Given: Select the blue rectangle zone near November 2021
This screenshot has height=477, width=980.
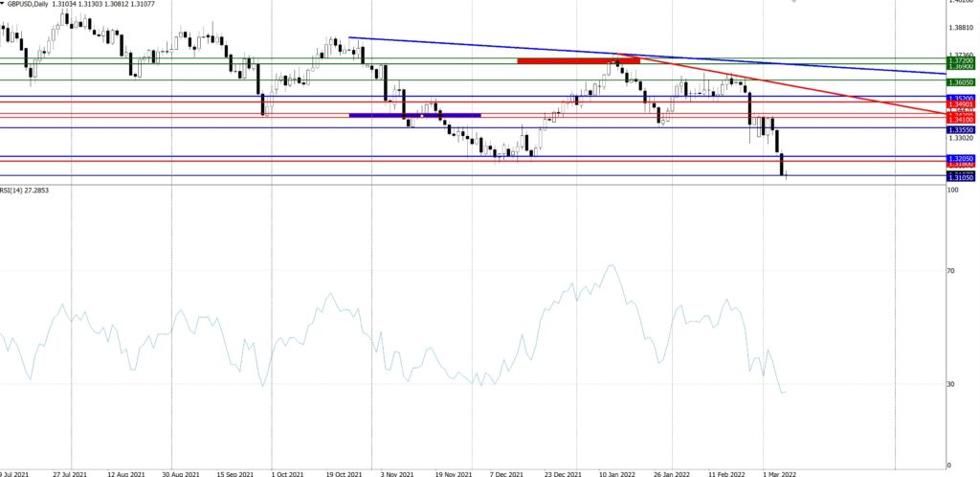Looking at the screenshot, I should [x=414, y=115].
